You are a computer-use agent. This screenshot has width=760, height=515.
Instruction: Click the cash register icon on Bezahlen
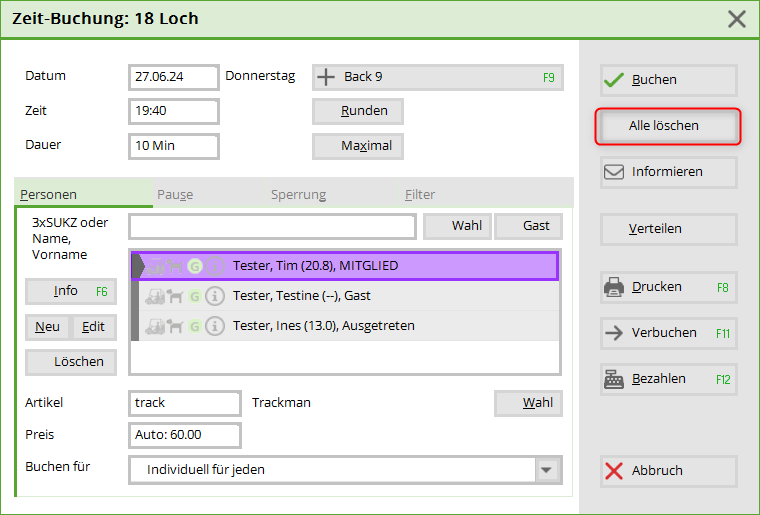(614, 379)
